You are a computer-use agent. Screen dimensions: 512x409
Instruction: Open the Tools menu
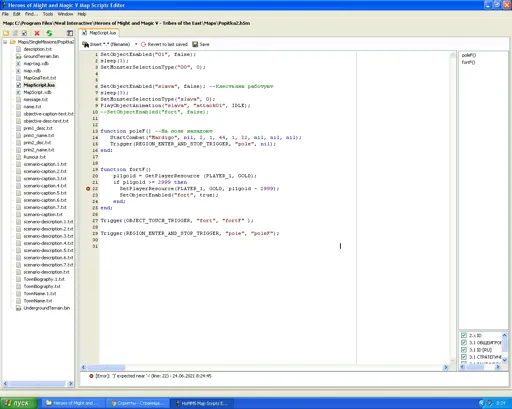tap(48, 14)
